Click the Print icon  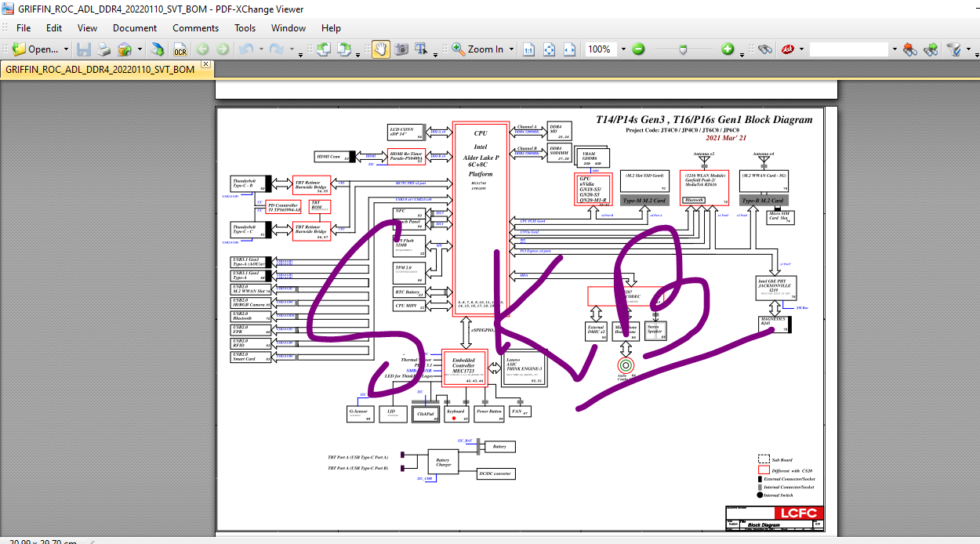coord(103,49)
